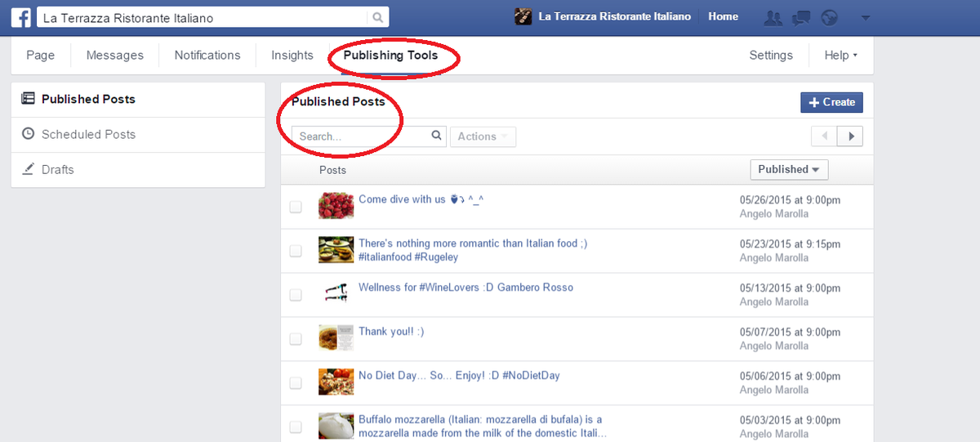Screen dimensions: 980x442
Task: Switch to the Messages tab
Action: [x=114, y=56]
